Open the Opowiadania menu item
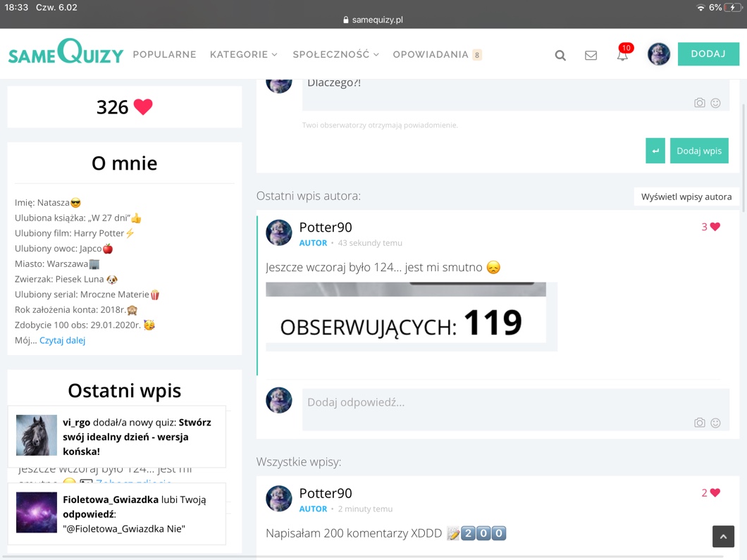 (431, 54)
